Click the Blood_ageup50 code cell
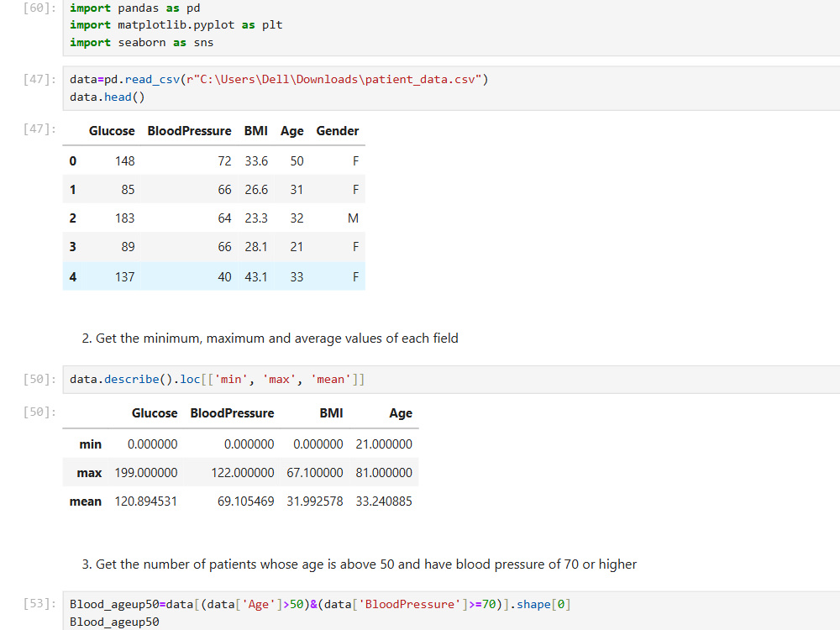The width and height of the screenshot is (840, 630). [x=451, y=612]
